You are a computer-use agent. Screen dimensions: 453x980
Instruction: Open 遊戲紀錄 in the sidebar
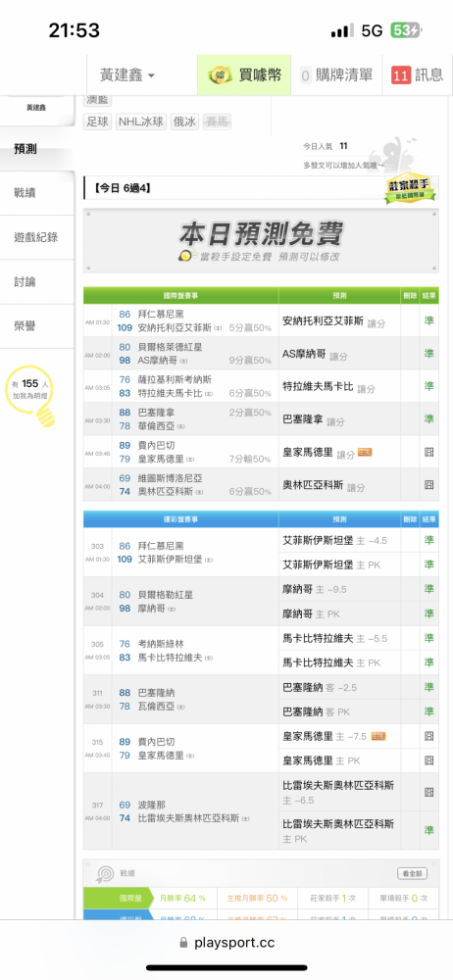click(x=36, y=237)
